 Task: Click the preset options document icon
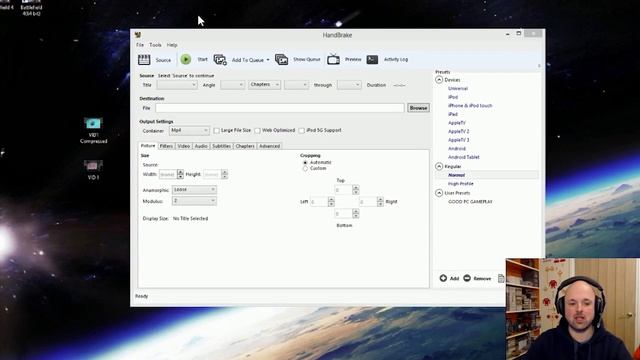pos(501,278)
